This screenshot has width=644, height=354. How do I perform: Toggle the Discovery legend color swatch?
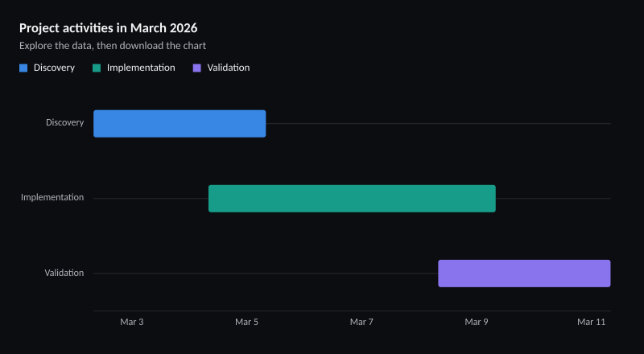[23, 68]
